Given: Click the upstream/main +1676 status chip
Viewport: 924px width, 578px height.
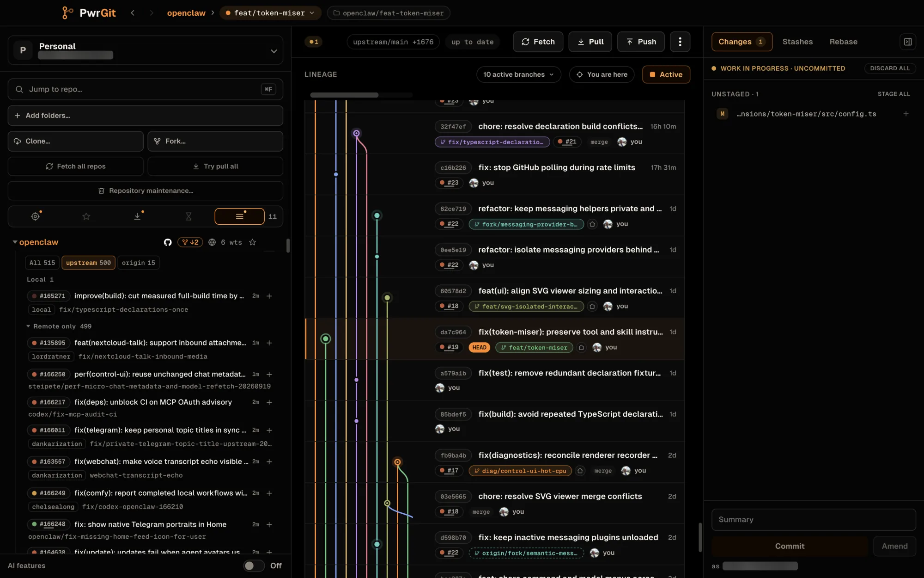Looking at the screenshot, I should [x=393, y=42].
